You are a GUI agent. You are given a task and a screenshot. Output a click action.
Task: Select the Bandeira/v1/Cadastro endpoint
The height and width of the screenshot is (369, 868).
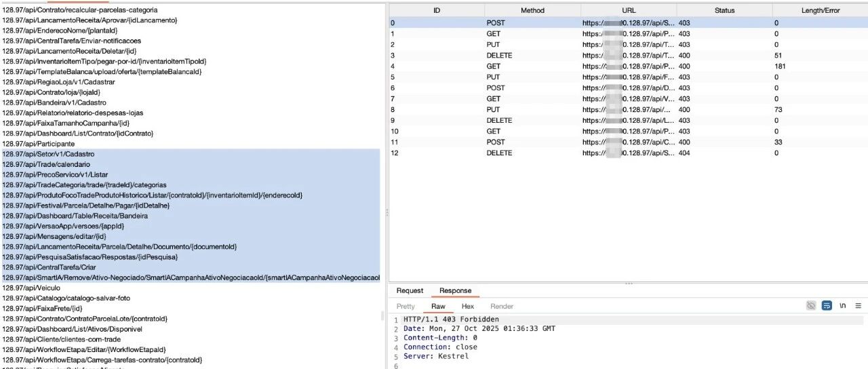54,102
